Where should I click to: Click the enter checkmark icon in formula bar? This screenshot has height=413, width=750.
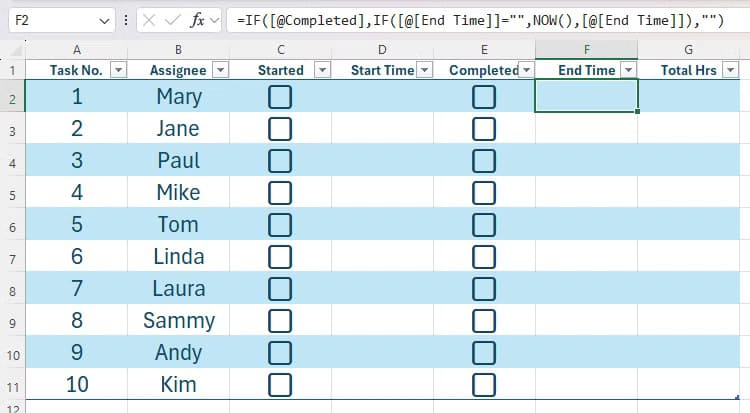(172, 21)
